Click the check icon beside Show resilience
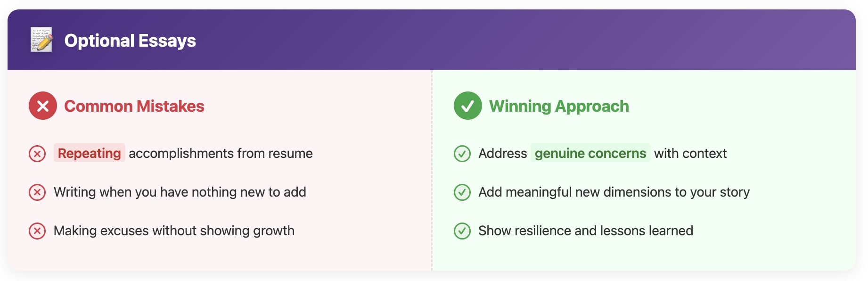The image size is (868, 281). [462, 231]
